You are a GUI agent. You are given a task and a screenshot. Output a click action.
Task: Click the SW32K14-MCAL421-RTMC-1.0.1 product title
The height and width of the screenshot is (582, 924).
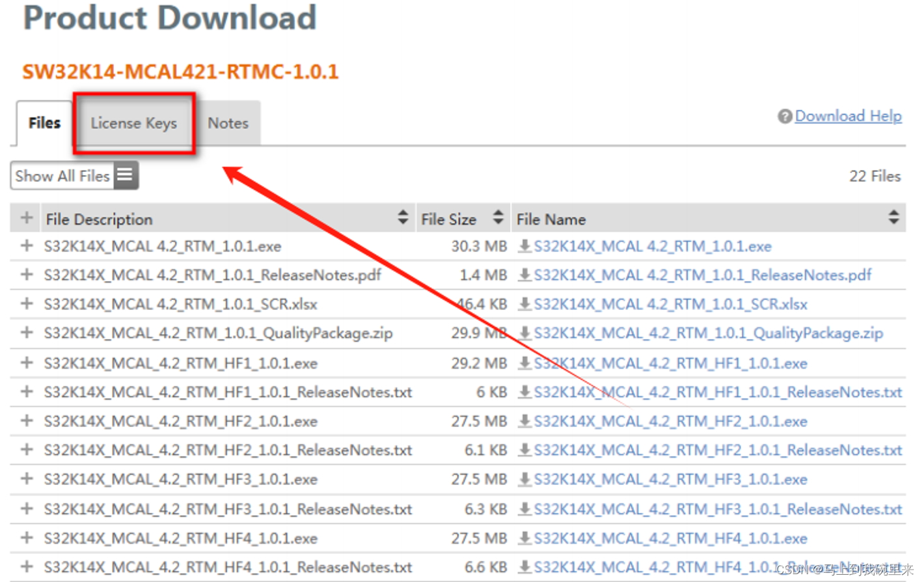(180, 71)
